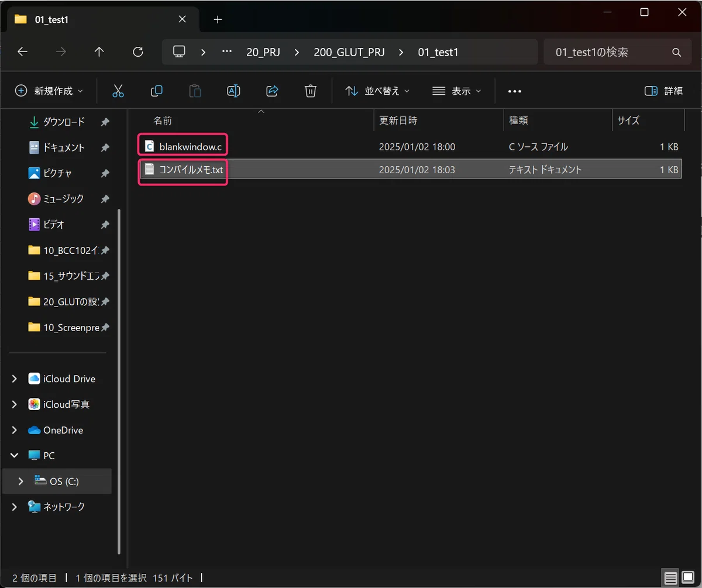Image resolution: width=702 pixels, height=588 pixels.
Task: Click the chevron after 20_PRJ in path
Action: (297, 53)
